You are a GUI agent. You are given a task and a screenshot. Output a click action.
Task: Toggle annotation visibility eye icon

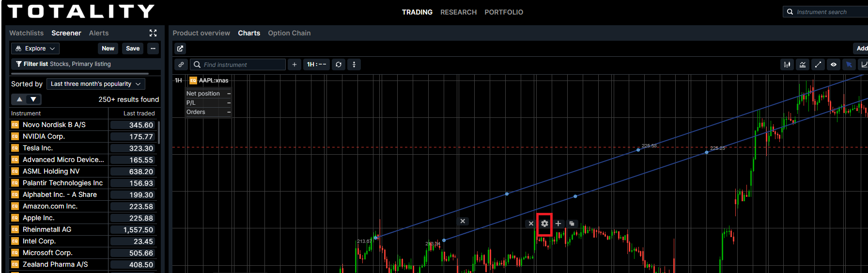pos(834,64)
